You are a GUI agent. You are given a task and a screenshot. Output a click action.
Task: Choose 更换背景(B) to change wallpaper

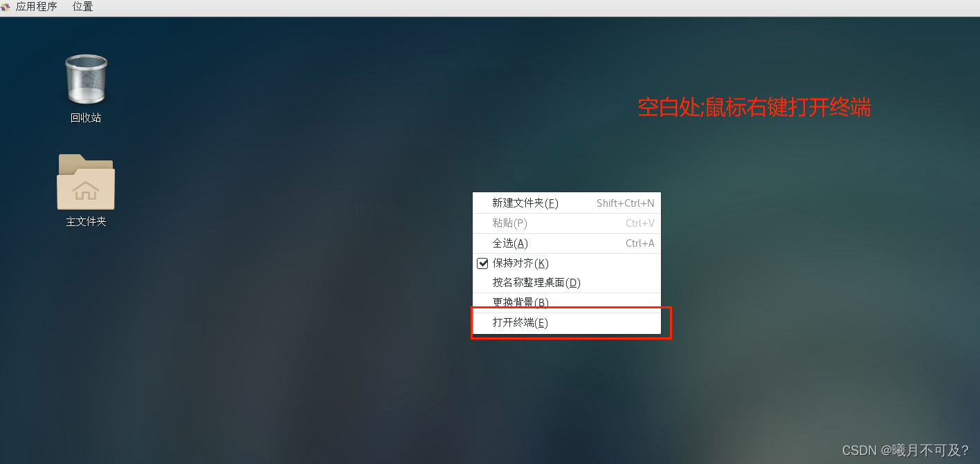tap(566, 303)
